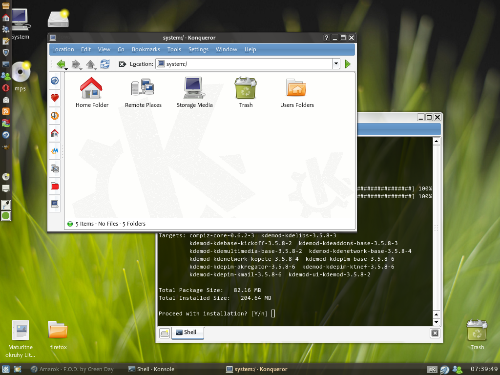Click the two-people icon in left dock
The height and width of the screenshot is (375, 500).
[x=6, y=76]
